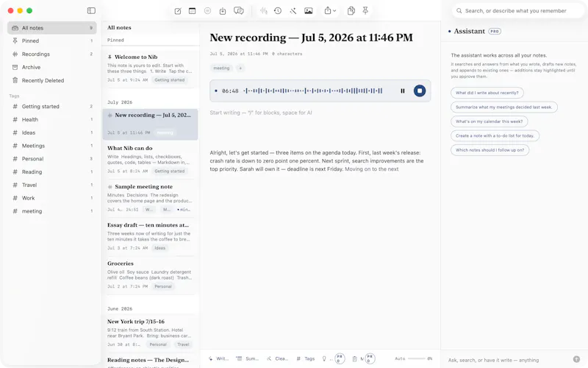Open All notes in sidebar
The image size is (588, 368).
pyautogui.click(x=52, y=28)
